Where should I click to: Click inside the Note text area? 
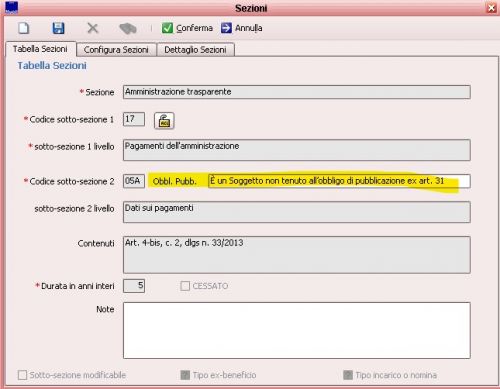point(297,330)
